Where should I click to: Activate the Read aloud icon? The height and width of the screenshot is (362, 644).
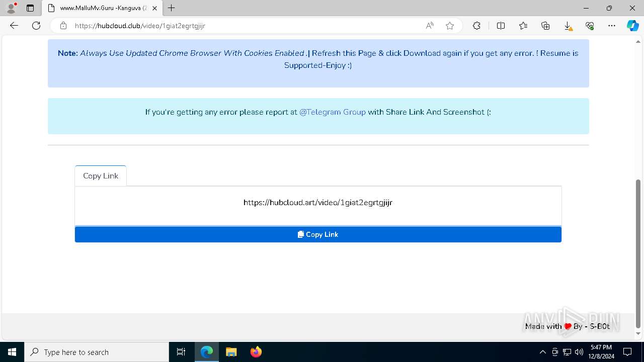click(x=430, y=26)
